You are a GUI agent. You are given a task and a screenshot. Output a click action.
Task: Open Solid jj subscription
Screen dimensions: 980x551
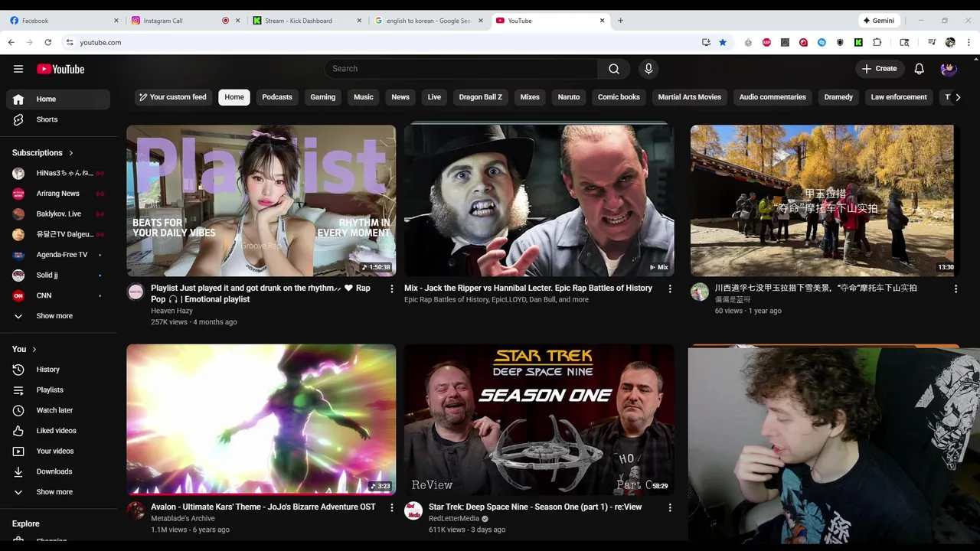coord(58,275)
